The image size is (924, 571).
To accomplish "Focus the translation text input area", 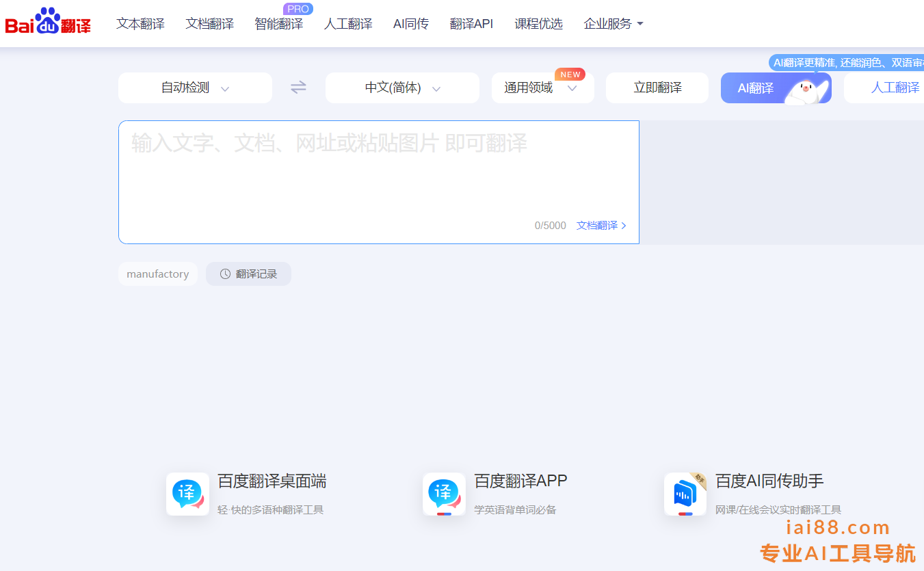I will [379, 182].
